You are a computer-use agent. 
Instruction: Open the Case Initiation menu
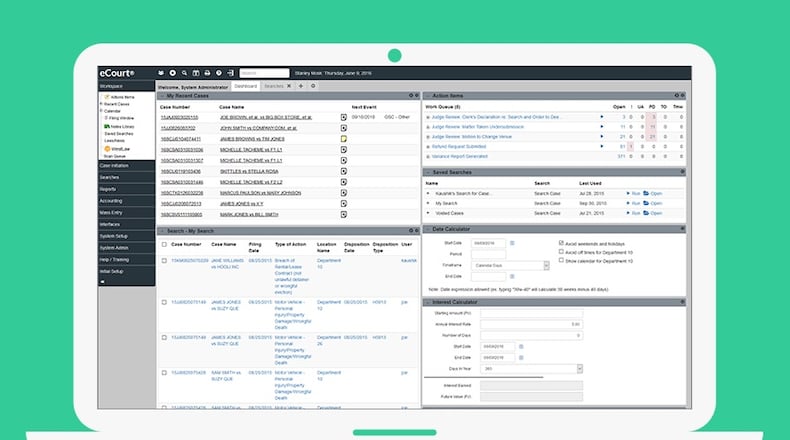[126, 166]
